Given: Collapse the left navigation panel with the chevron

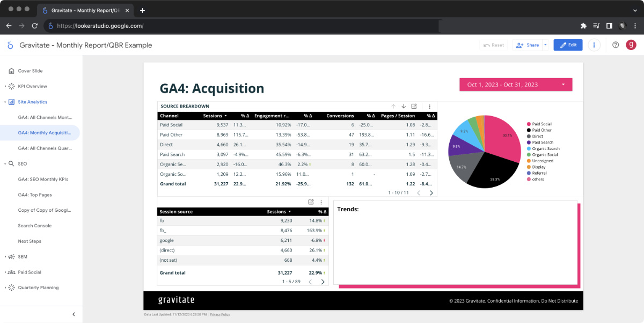Looking at the screenshot, I should click(x=74, y=314).
